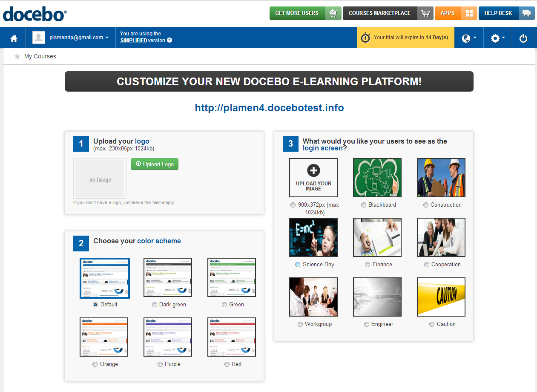The width and height of the screenshot is (537, 392).
Task: Click the grid icon on Apps
Action: click(x=469, y=13)
